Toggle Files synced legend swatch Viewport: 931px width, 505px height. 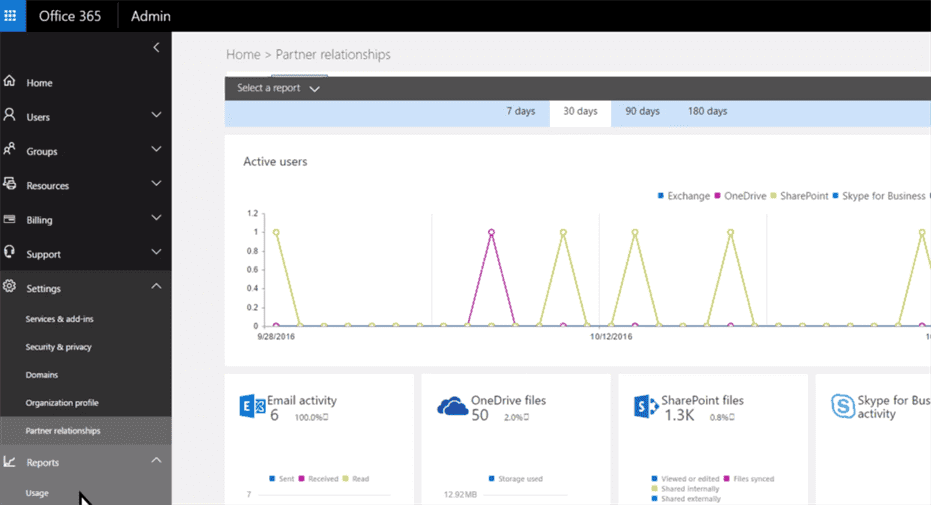tap(726, 478)
